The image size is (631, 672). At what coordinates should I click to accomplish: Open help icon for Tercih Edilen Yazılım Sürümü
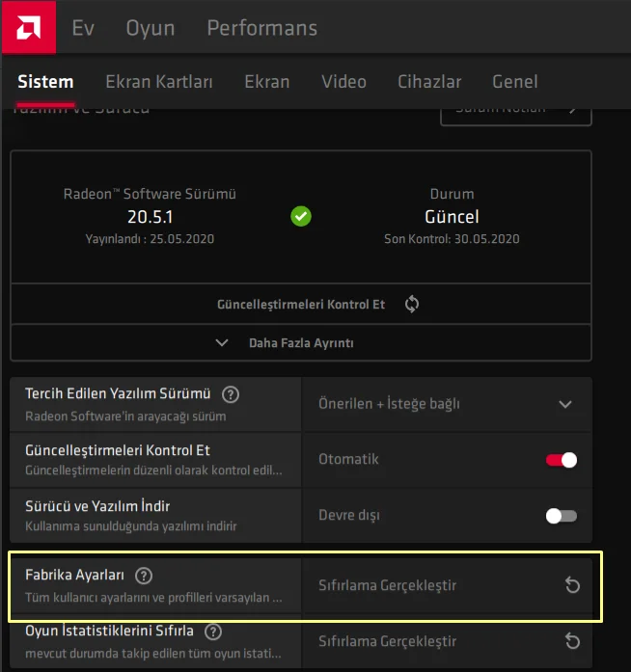(x=231, y=394)
